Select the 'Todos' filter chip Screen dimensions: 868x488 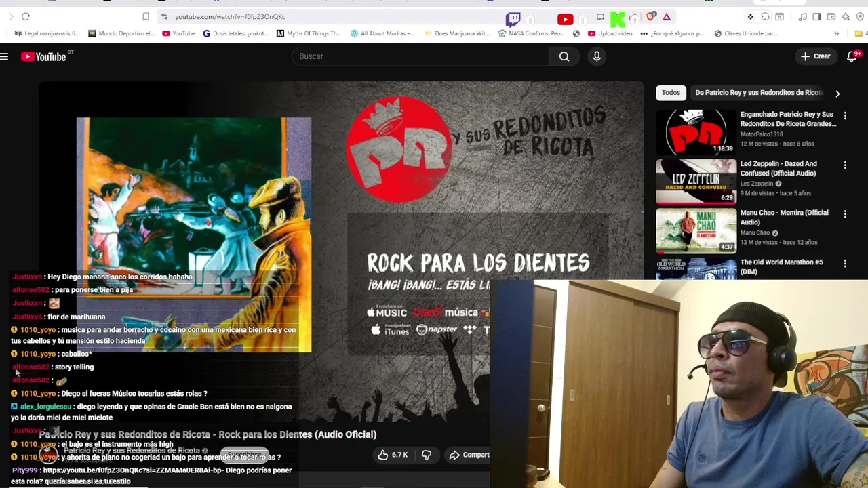point(671,93)
